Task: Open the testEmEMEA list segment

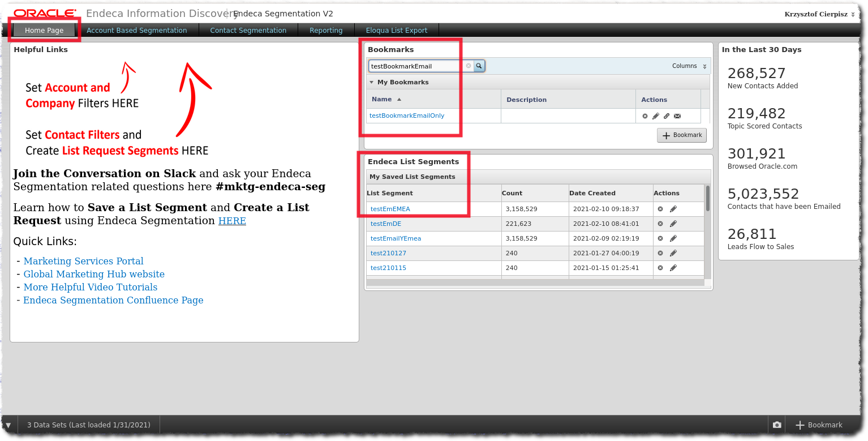Action: pos(390,209)
